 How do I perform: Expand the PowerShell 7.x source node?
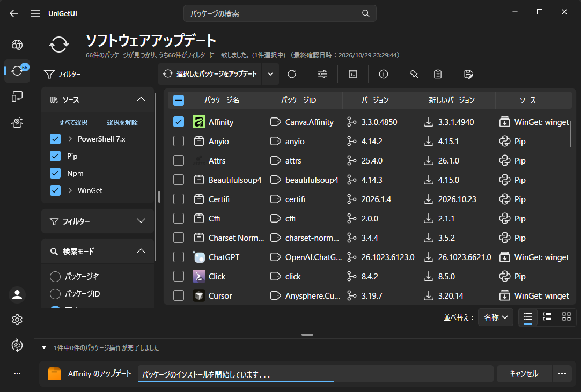coord(70,139)
